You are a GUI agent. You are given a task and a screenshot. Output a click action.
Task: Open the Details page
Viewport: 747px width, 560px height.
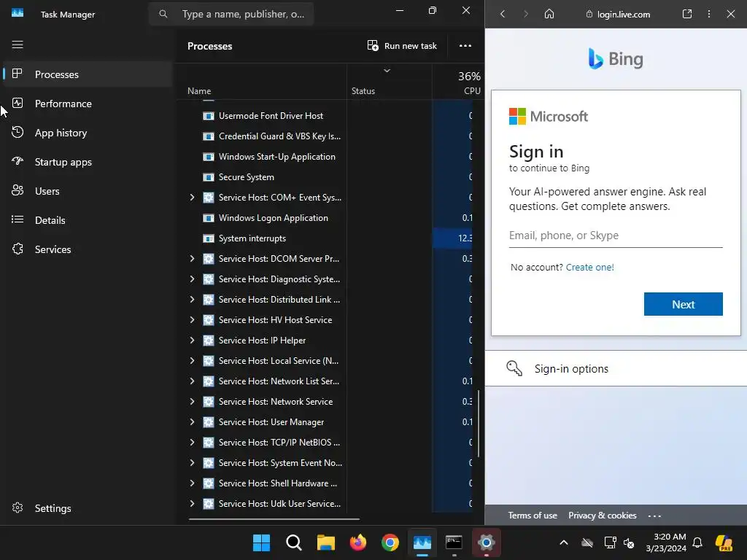coord(88,220)
